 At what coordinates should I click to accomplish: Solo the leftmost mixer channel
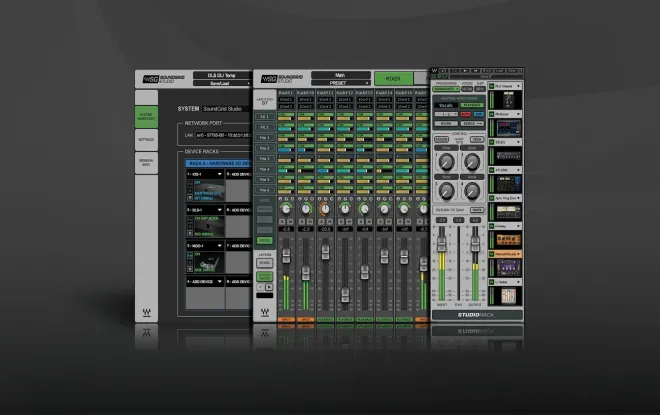point(282,221)
